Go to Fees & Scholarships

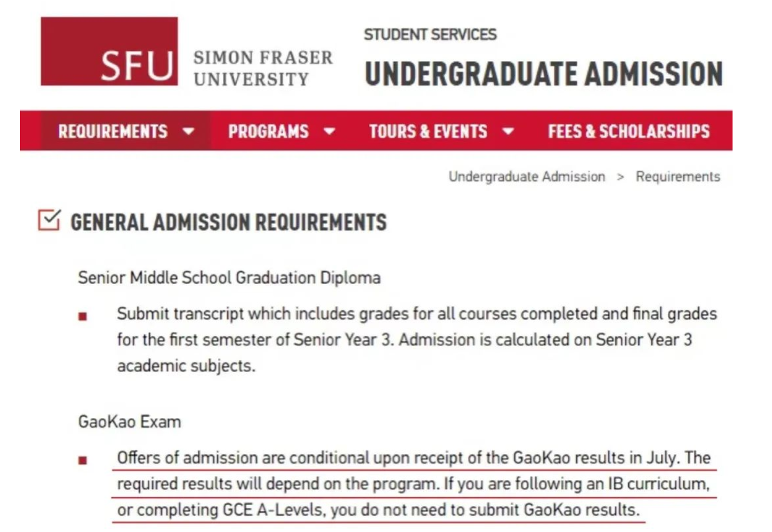tap(628, 132)
